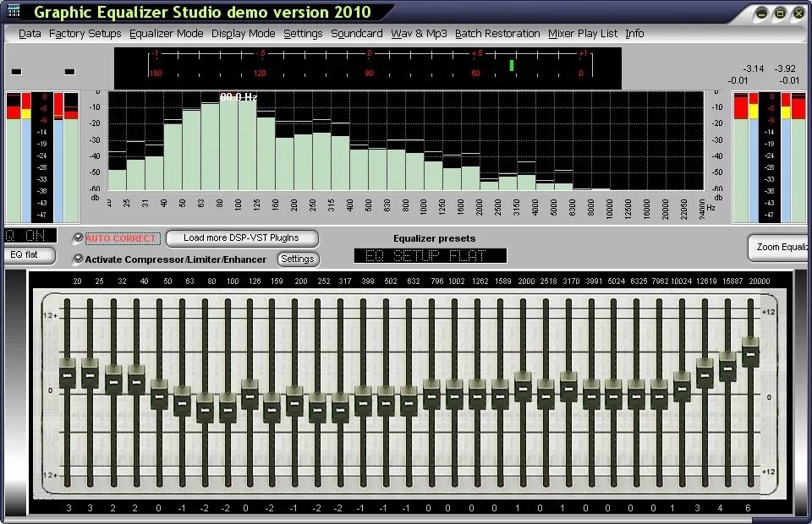The height and width of the screenshot is (524, 812).
Task: Open the Factory Setups menu
Action: pos(85,34)
